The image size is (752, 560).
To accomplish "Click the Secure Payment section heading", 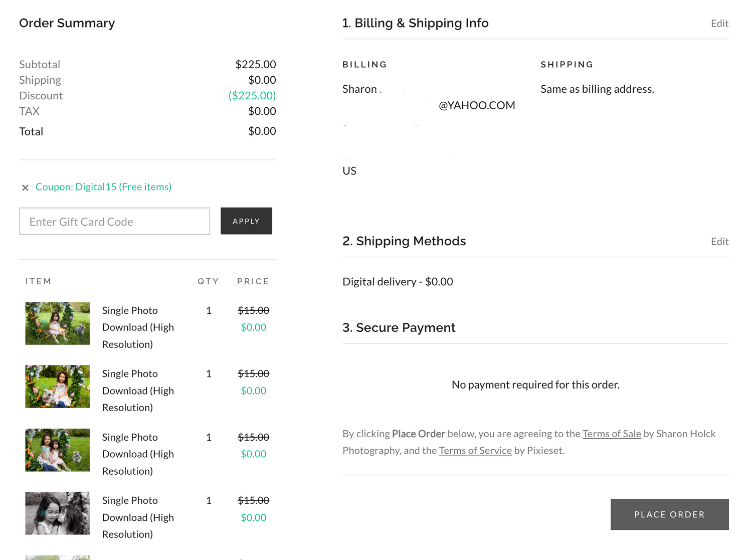I will pos(399,327).
